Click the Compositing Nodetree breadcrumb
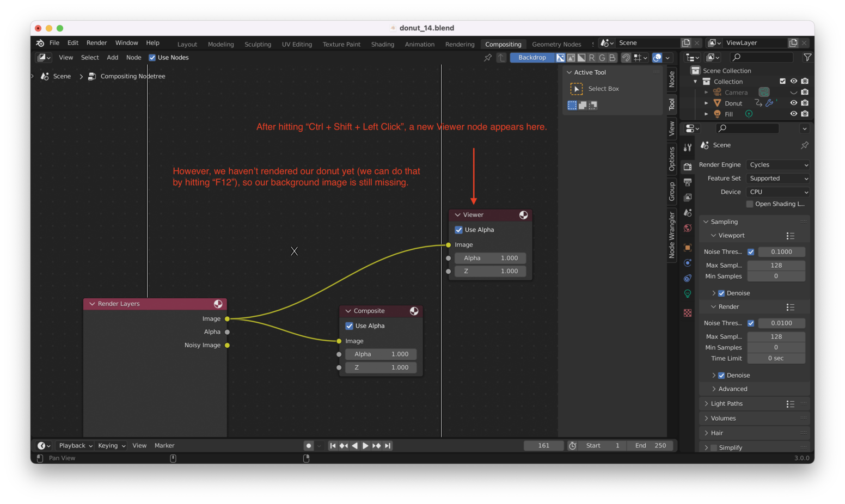Image resolution: width=845 pixels, height=504 pixels. click(x=132, y=76)
